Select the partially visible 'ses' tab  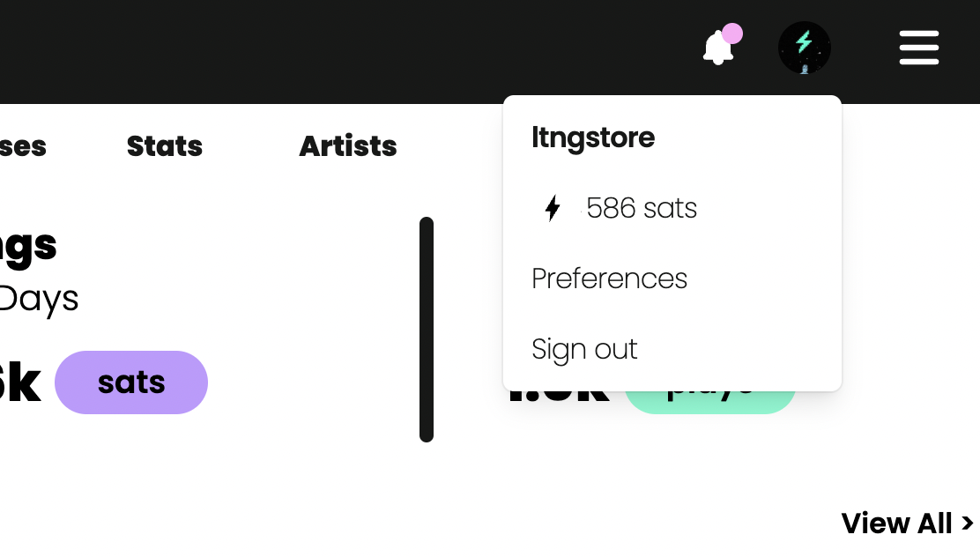(23, 146)
